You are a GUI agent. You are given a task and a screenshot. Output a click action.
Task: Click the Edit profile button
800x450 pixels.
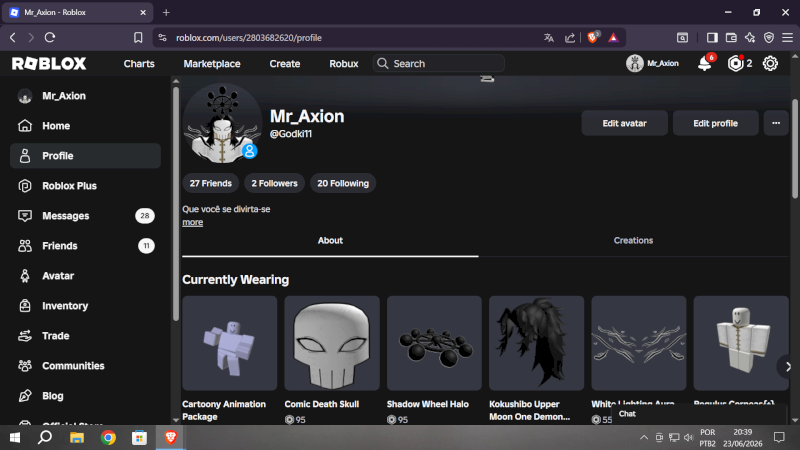click(715, 123)
